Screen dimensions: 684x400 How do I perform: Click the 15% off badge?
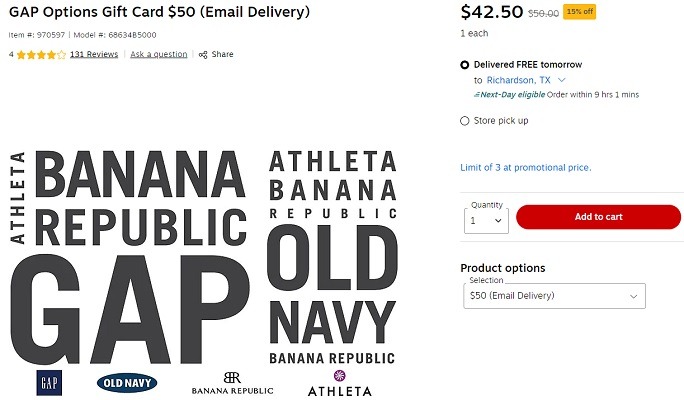[x=579, y=12]
